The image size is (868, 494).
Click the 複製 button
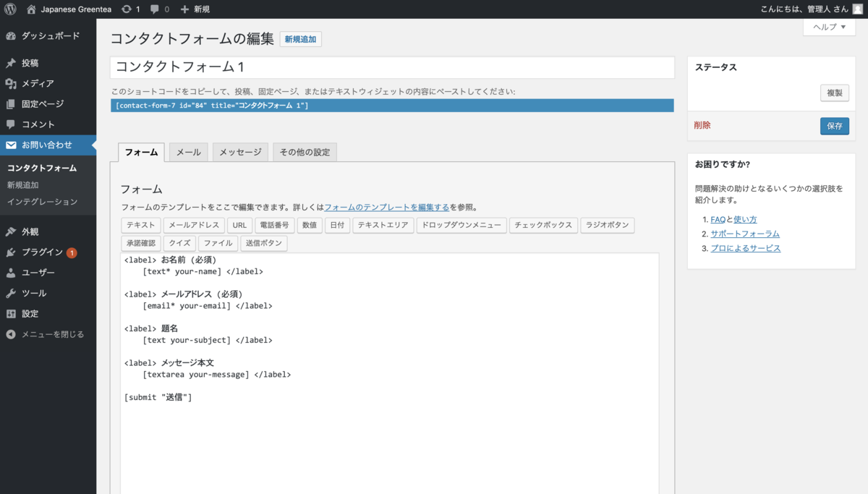pyautogui.click(x=835, y=93)
